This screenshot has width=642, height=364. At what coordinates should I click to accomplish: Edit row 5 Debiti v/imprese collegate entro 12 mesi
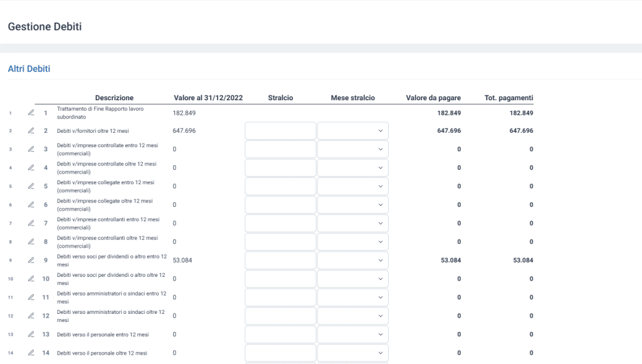(x=31, y=186)
